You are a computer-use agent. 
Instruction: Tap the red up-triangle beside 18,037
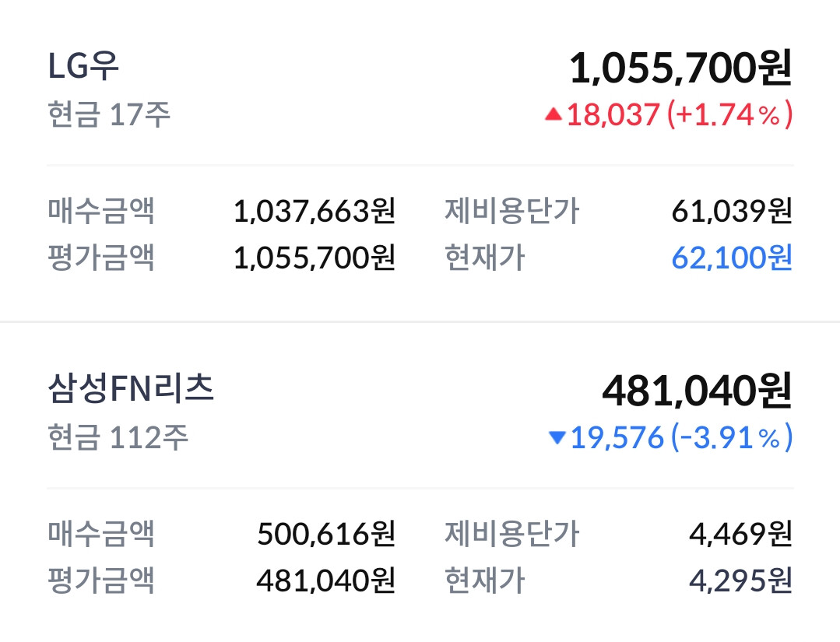[554, 114]
